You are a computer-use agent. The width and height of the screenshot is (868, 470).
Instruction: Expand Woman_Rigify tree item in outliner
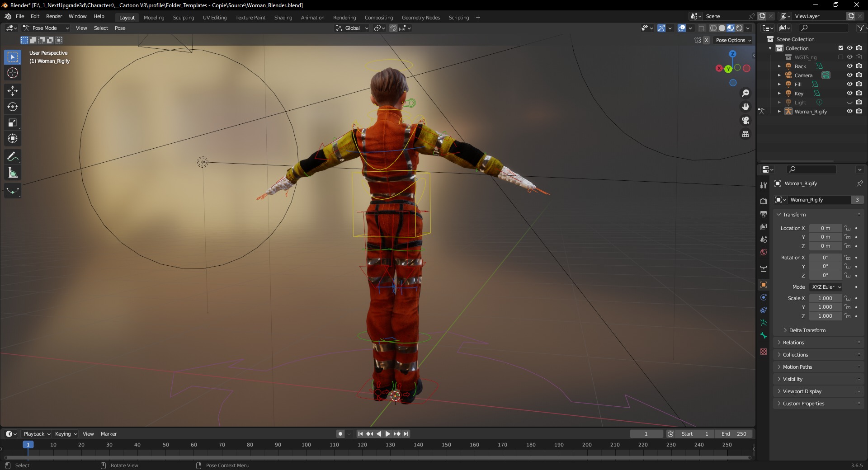point(779,111)
